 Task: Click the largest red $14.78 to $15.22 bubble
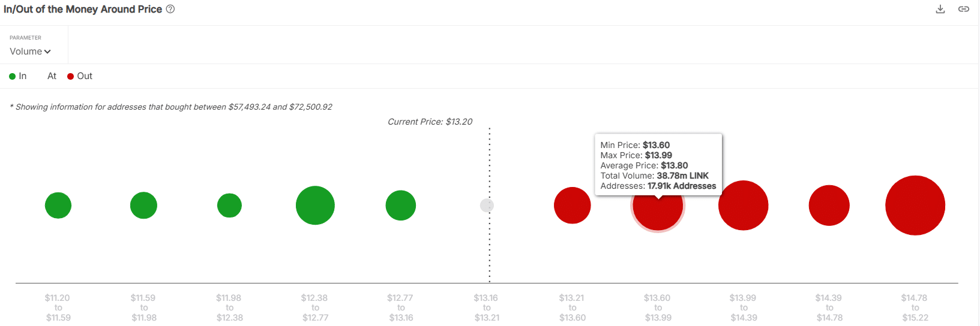[x=915, y=206]
